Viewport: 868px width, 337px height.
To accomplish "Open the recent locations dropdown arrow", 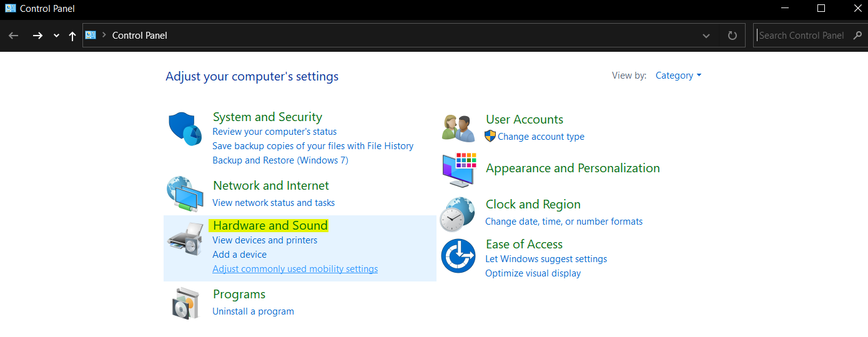I will point(56,36).
